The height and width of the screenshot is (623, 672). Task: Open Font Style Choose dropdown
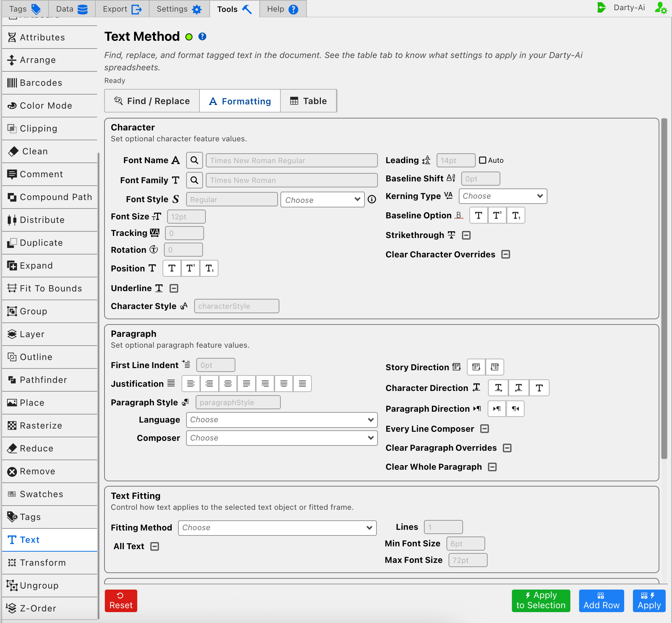[322, 200]
